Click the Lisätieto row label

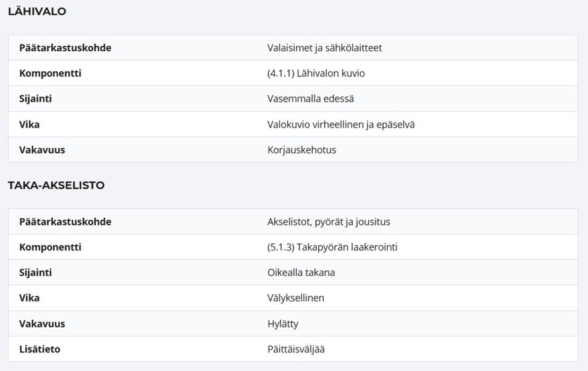[x=40, y=349]
